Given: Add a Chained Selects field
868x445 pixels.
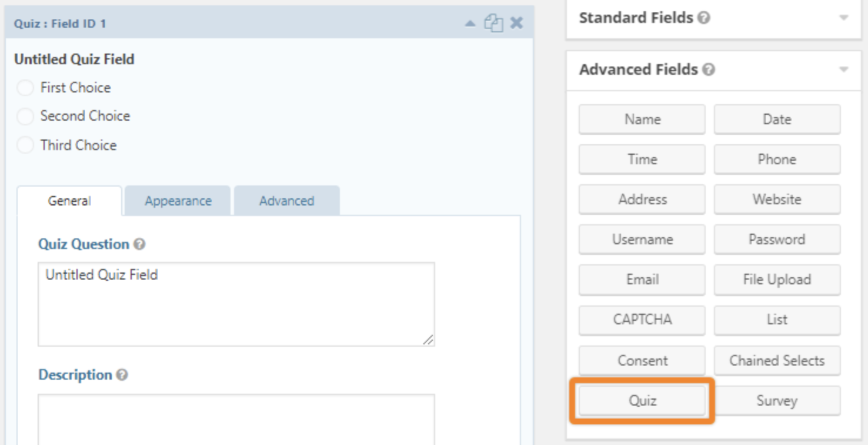Looking at the screenshot, I should point(777,360).
